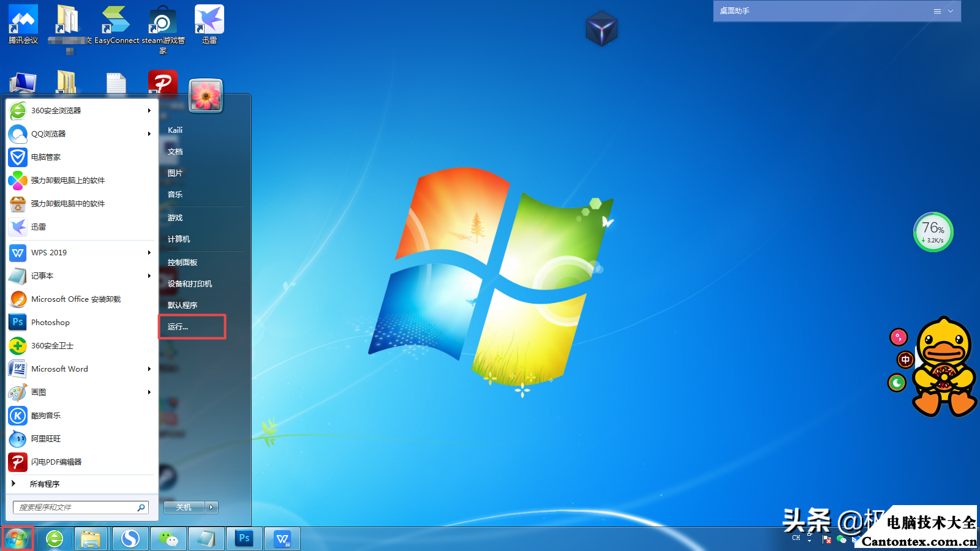Image resolution: width=980 pixels, height=551 pixels.
Task: Click the 关机 shutdown button
Action: 184,507
